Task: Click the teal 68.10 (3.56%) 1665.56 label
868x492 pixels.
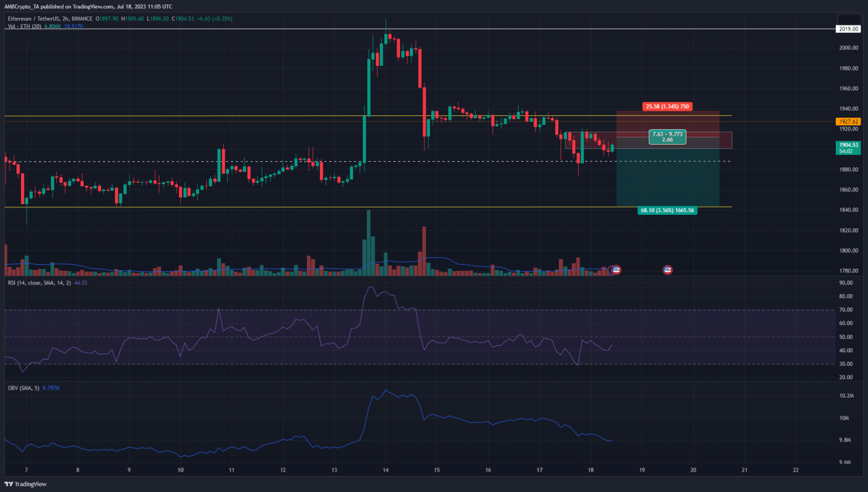Action: [667, 210]
